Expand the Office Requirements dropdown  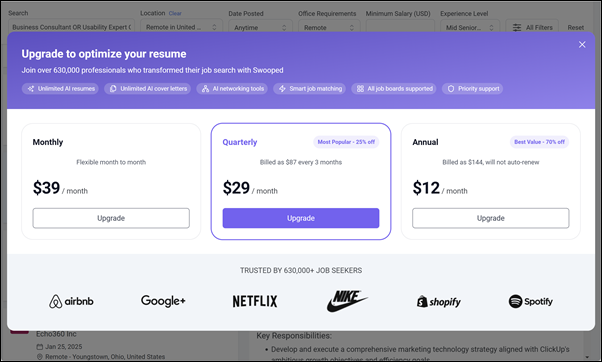(329, 28)
